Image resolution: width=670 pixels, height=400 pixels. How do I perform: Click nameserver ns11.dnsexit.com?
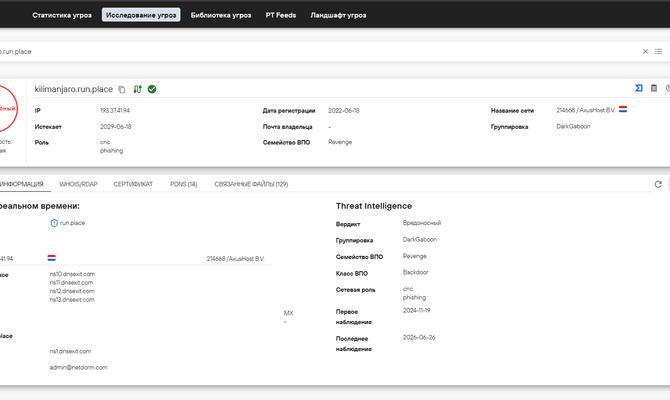pyautogui.click(x=71, y=282)
